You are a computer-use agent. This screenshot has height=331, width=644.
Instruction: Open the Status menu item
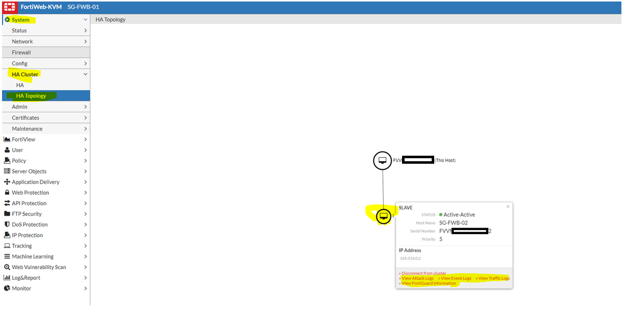click(x=46, y=31)
